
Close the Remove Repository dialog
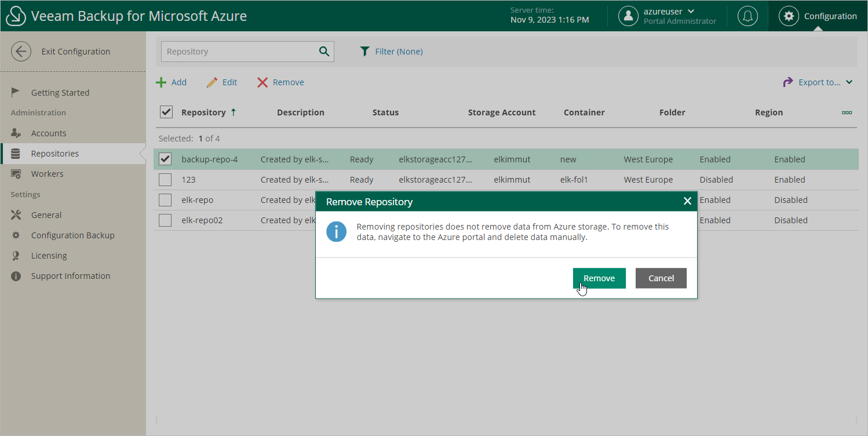pyautogui.click(x=687, y=201)
